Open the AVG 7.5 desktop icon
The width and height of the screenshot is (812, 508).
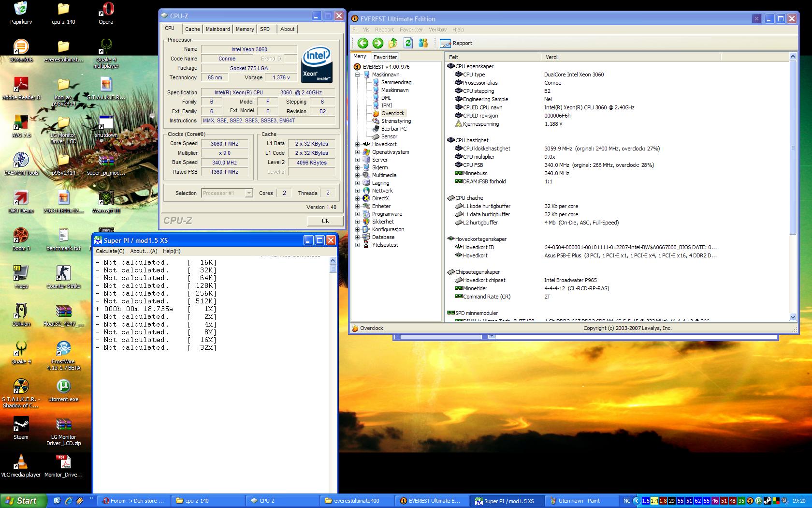coord(21,126)
